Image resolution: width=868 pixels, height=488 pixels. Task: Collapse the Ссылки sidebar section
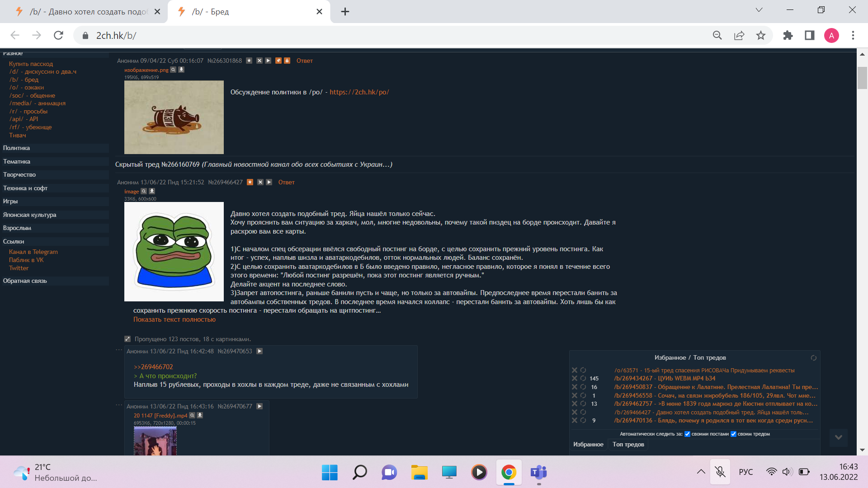tap(55, 242)
